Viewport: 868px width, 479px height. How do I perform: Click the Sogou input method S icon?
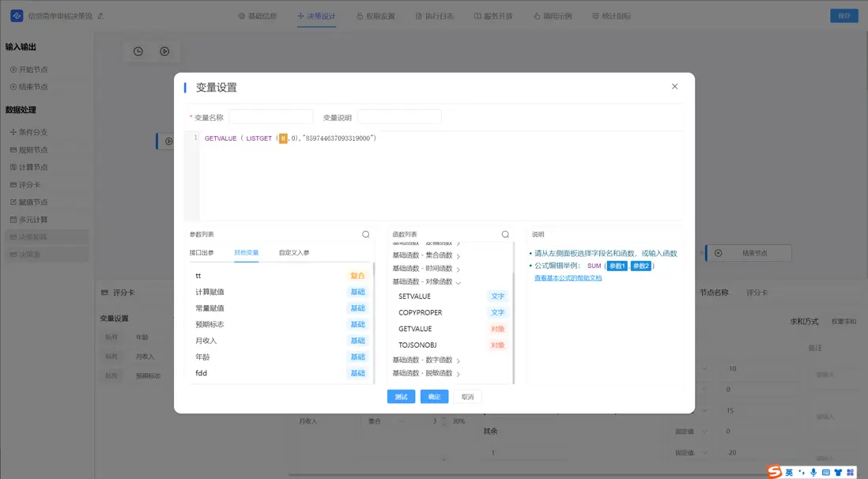775,472
